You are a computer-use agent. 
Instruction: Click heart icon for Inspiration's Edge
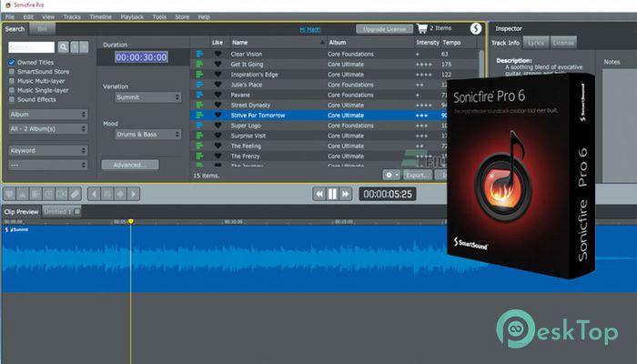pos(217,75)
